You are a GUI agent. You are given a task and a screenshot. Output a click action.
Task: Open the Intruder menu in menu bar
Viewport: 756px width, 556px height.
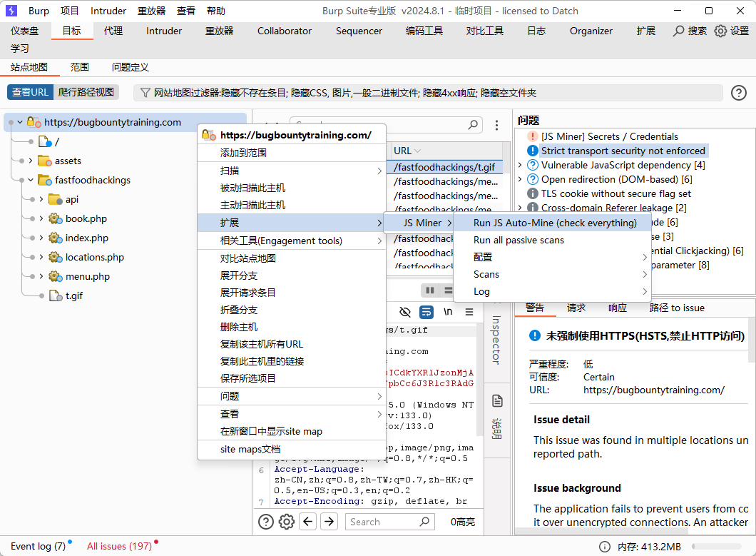(108, 11)
